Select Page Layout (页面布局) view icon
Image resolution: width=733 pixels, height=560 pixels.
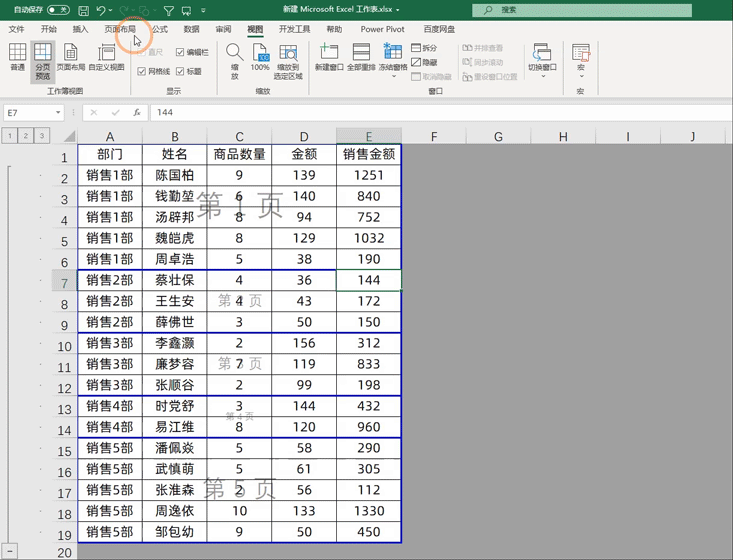point(71,57)
